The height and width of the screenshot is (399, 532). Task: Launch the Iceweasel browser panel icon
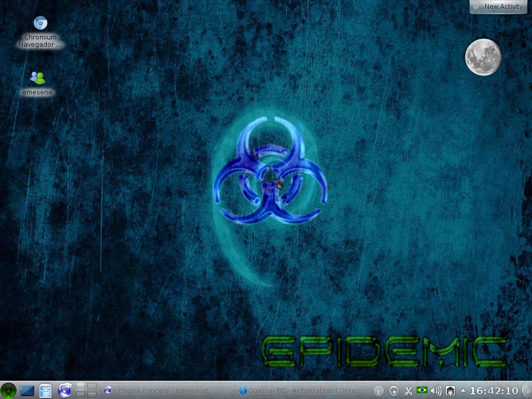point(64,391)
